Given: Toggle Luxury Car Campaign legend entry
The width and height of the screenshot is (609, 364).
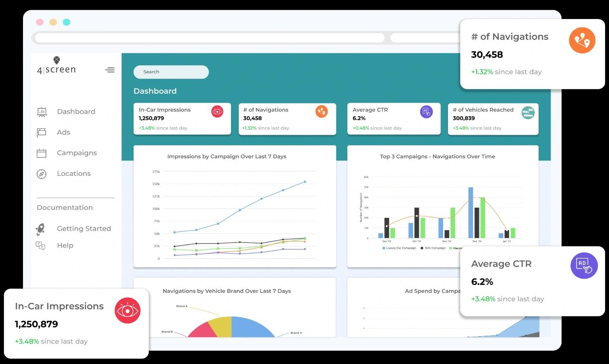Looking at the screenshot, I should pyautogui.click(x=399, y=248).
